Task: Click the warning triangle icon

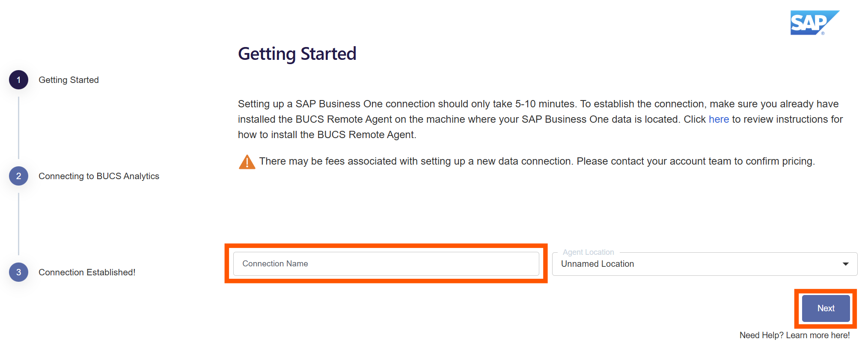Action: point(247,161)
